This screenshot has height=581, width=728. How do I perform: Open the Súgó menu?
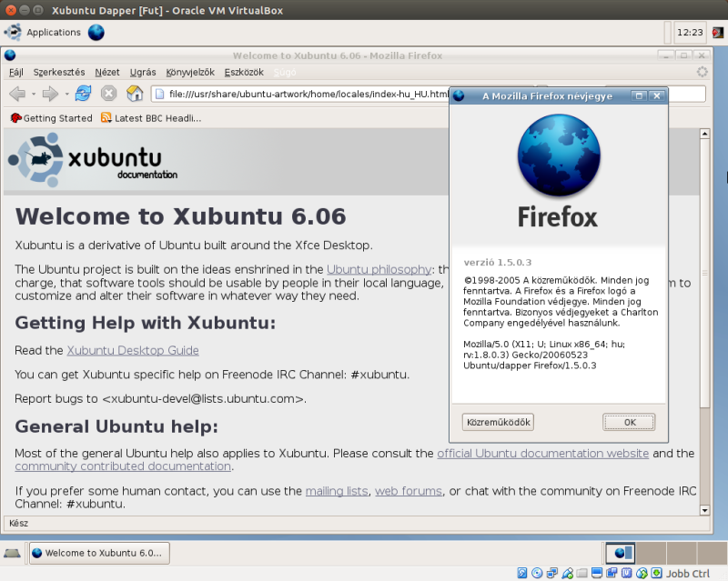click(284, 73)
